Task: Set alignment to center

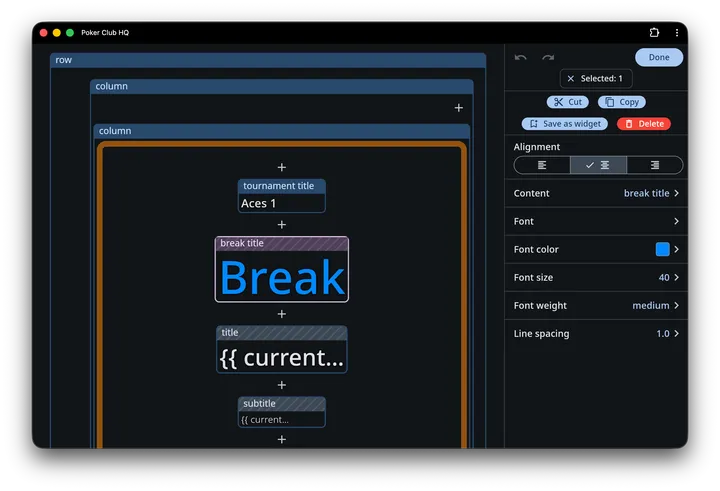Action: tap(598, 165)
